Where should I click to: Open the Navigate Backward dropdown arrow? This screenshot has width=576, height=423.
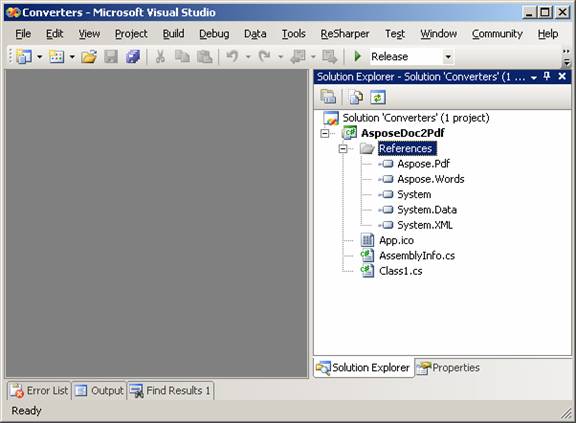coord(313,57)
